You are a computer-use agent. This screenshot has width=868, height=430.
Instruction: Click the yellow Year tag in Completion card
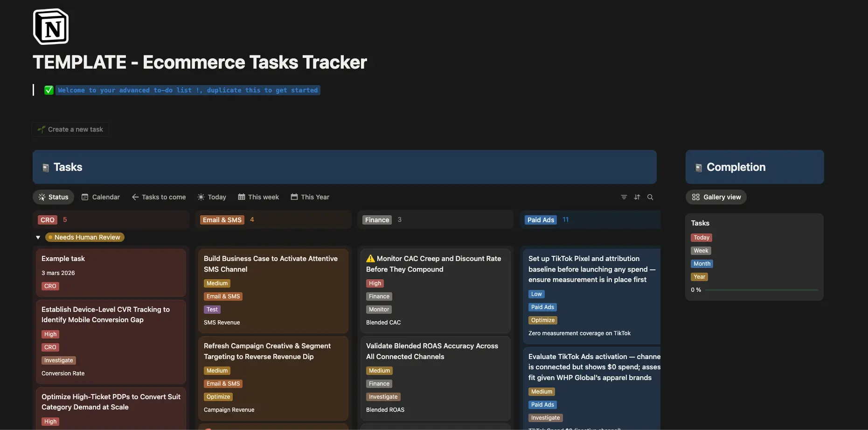pyautogui.click(x=700, y=277)
